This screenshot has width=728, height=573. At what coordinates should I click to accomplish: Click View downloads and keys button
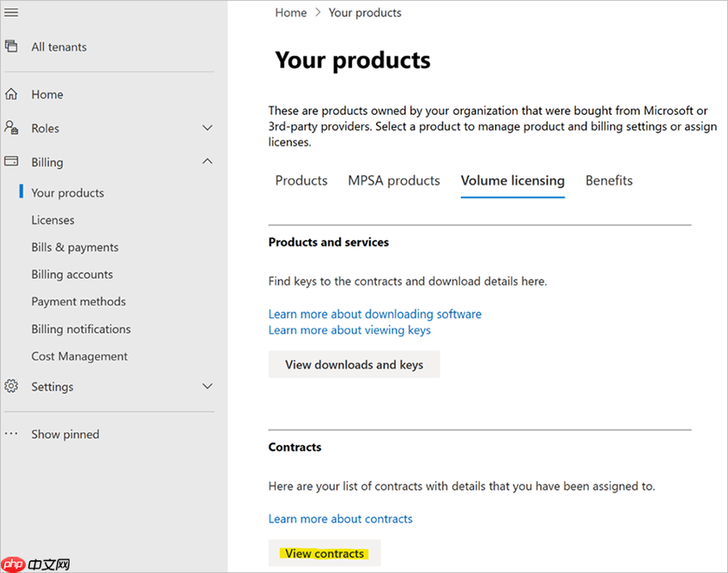[354, 365]
